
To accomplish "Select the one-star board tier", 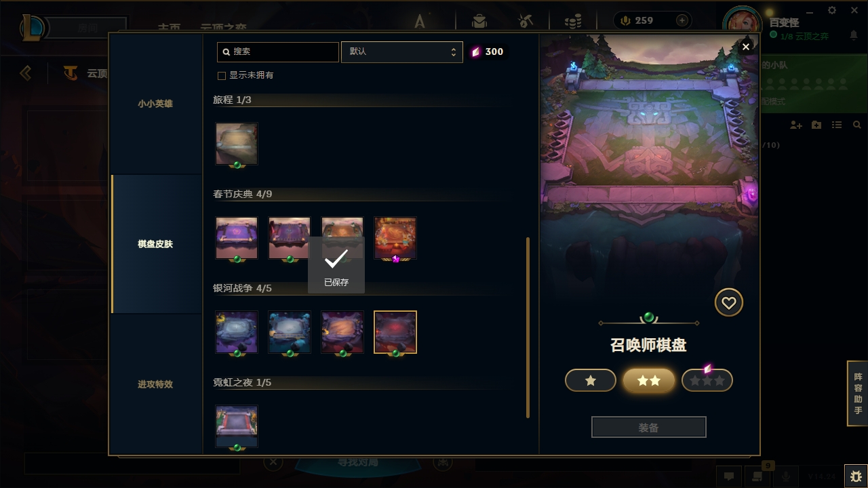I will tap(591, 381).
